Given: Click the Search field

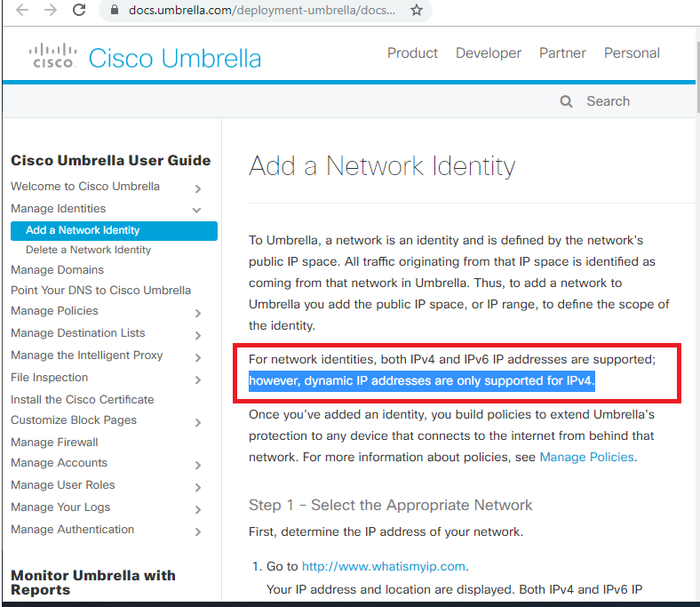Looking at the screenshot, I should tap(608, 101).
